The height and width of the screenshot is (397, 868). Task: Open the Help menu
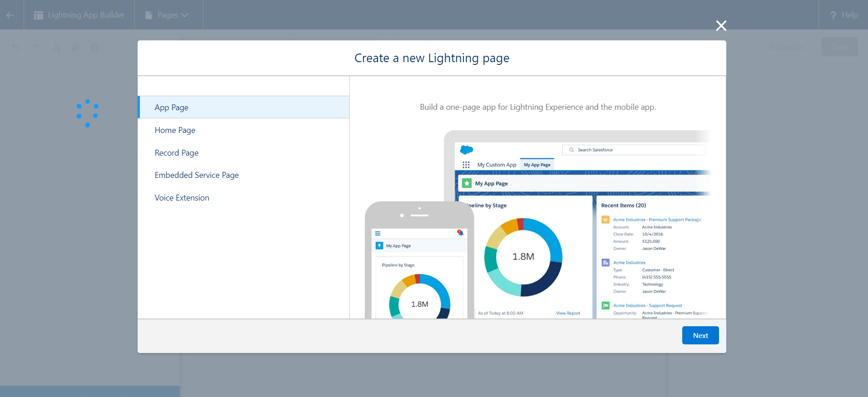tap(844, 15)
